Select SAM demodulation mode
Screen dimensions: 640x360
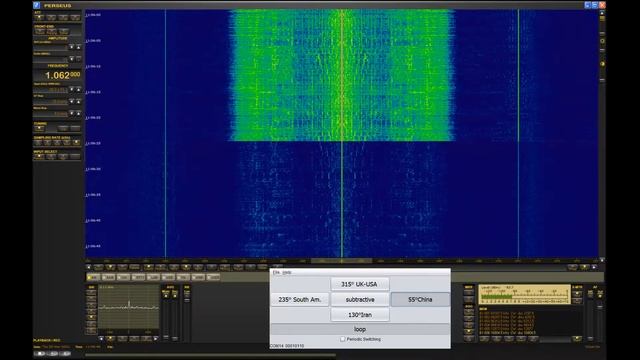click(108, 277)
